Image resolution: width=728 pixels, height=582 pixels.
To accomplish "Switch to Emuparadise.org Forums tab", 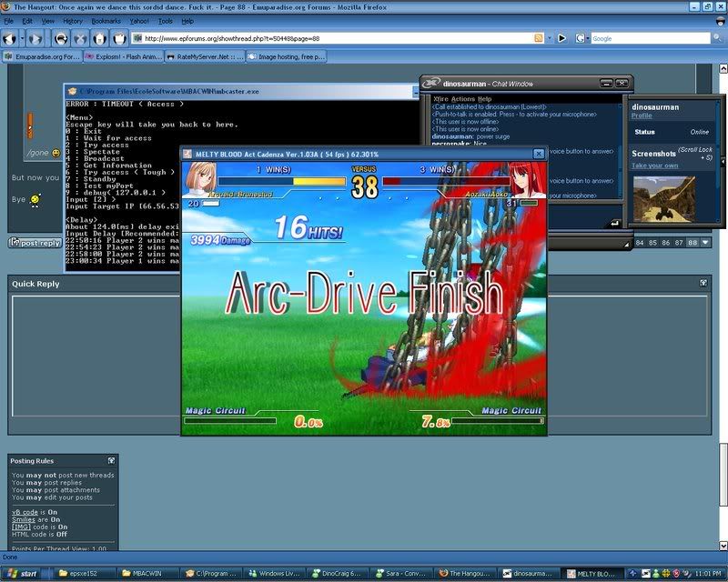I will pos(42,56).
